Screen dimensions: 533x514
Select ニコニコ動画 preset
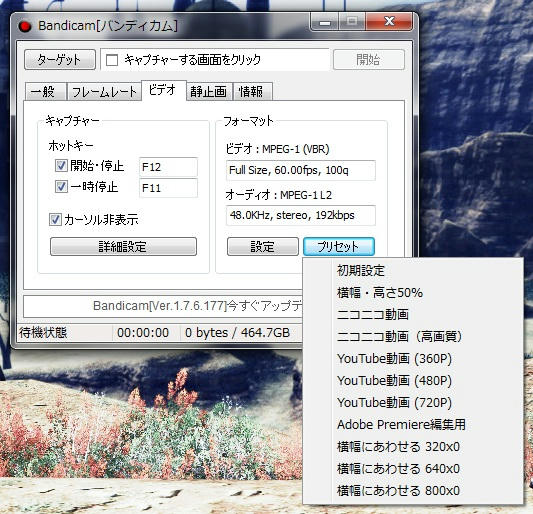412,315
